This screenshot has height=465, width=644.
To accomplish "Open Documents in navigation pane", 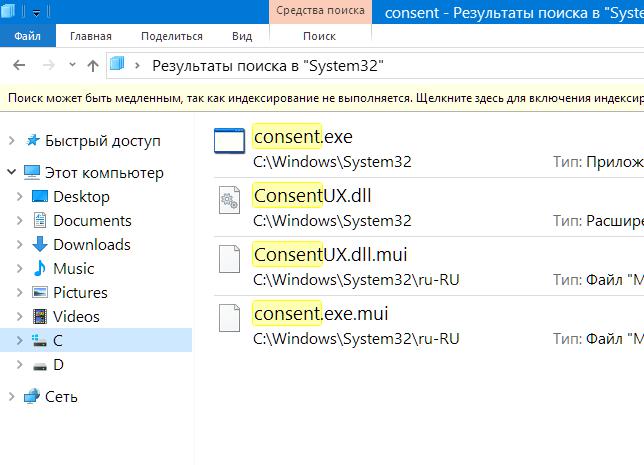I will point(92,221).
